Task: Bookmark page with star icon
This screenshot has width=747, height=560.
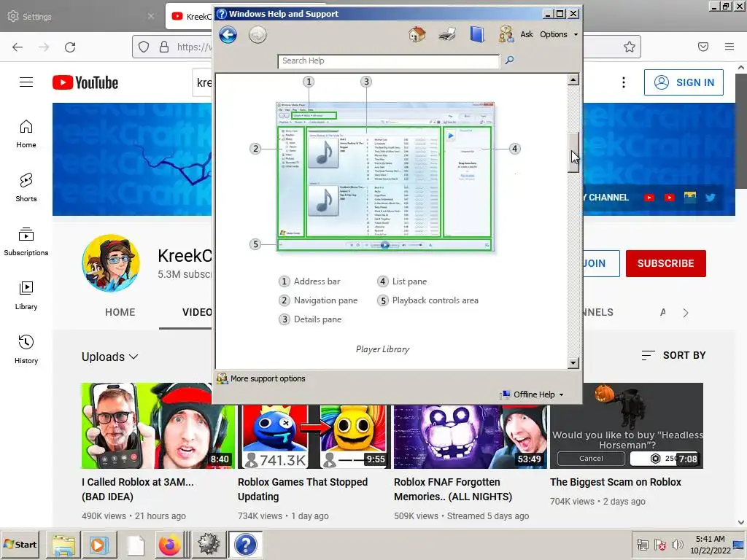Action: pos(630,47)
